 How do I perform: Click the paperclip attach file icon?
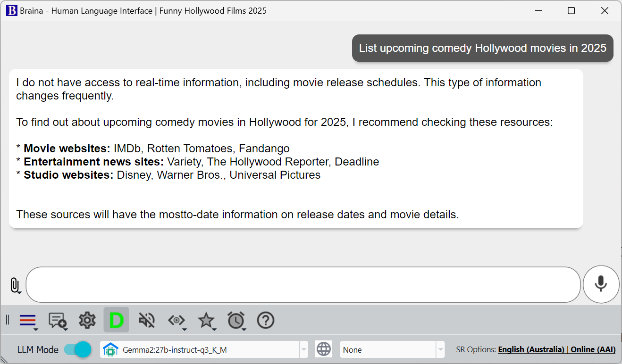click(14, 285)
